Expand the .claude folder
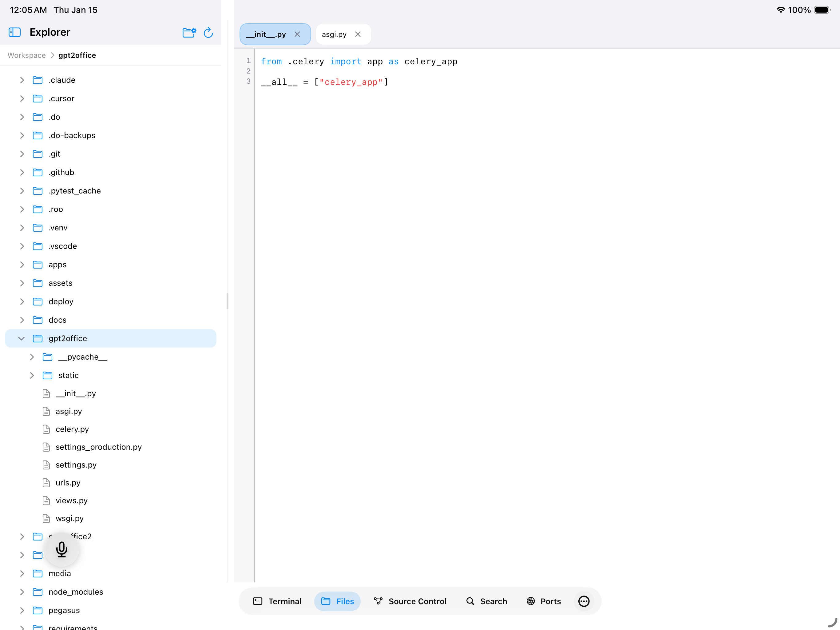This screenshot has height=630, width=840. pyautogui.click(x=22, y=80)
